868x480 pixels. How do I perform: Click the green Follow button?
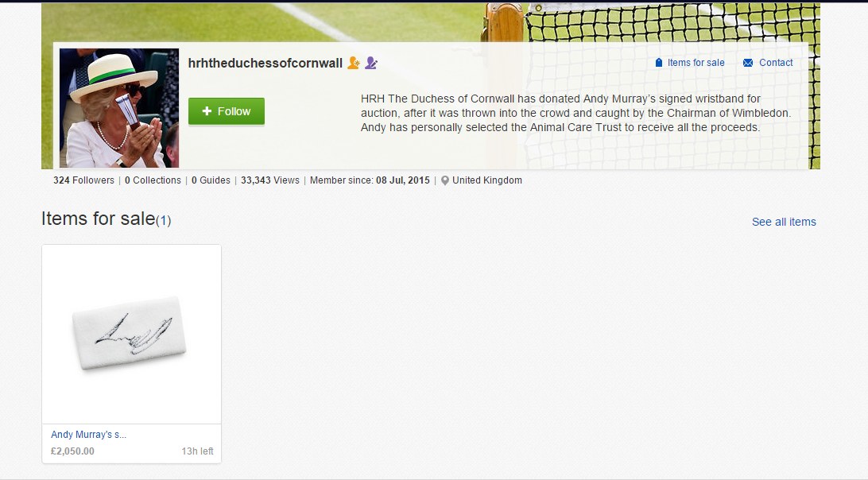coord(227,111)
